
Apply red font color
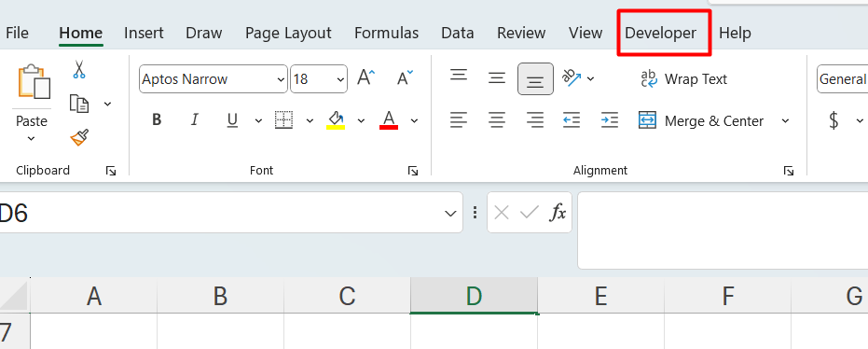coord(389,119)
